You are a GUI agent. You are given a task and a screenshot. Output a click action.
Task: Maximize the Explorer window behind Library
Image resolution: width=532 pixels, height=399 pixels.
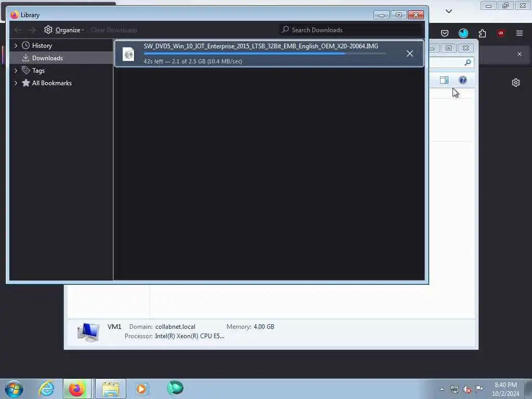[448, 48]
